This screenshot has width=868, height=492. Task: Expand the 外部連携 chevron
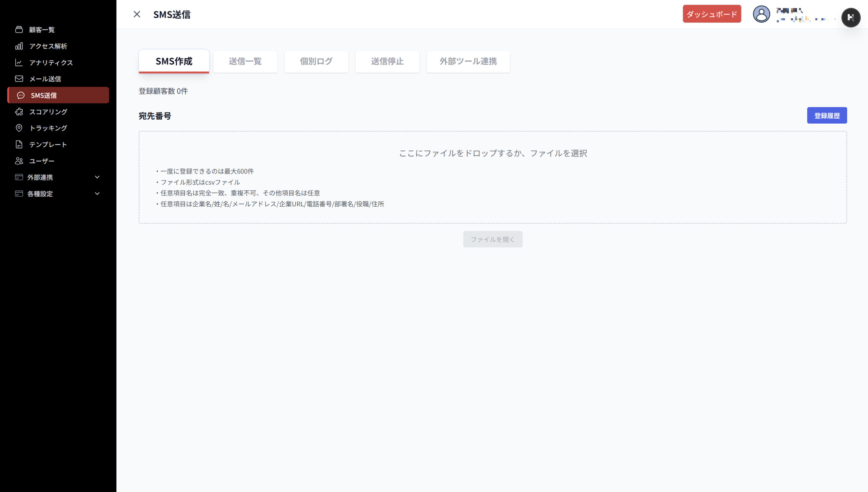point(97,177)
